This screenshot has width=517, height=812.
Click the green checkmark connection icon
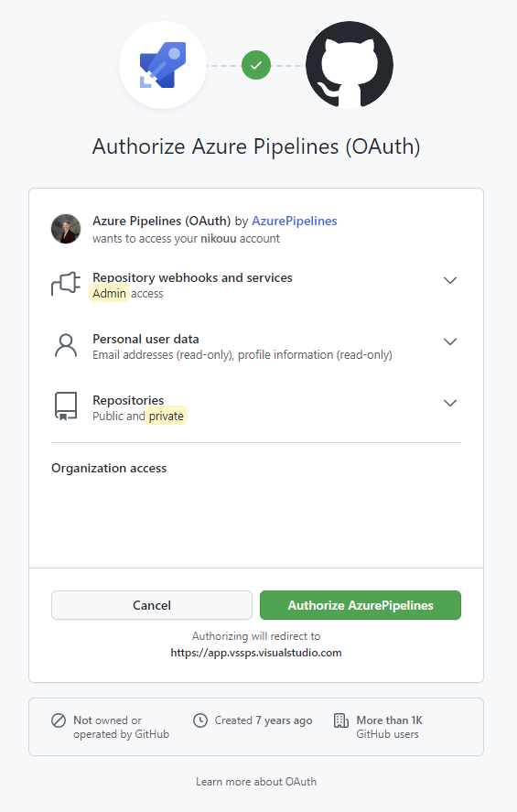256,65
